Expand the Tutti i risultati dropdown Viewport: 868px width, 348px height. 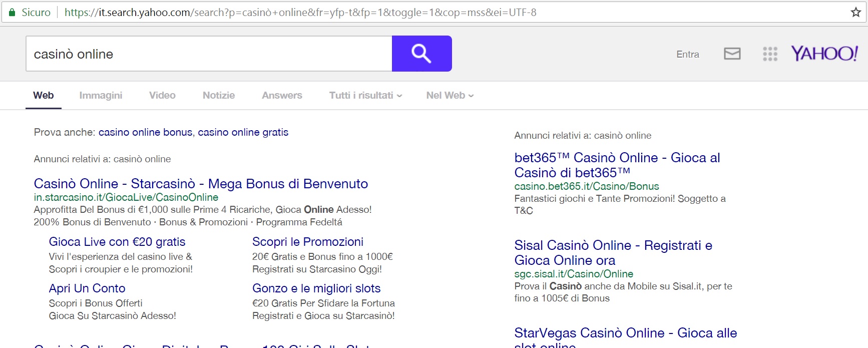(365, 95)
